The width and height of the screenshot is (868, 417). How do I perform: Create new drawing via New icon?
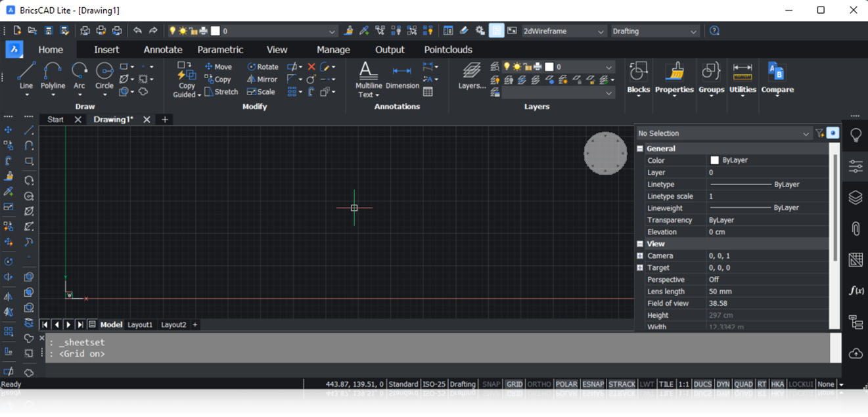[18, 31]
